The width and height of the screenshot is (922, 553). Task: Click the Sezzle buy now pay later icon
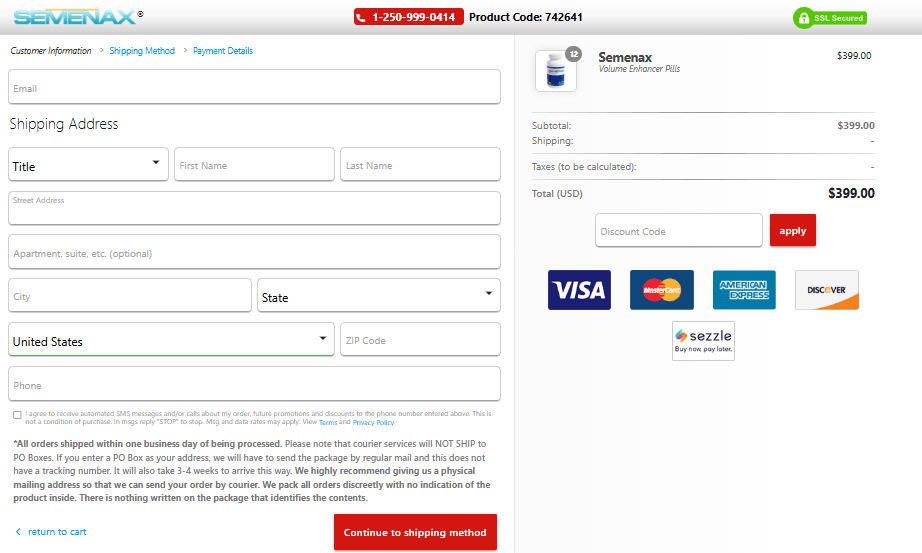point(703,340)
